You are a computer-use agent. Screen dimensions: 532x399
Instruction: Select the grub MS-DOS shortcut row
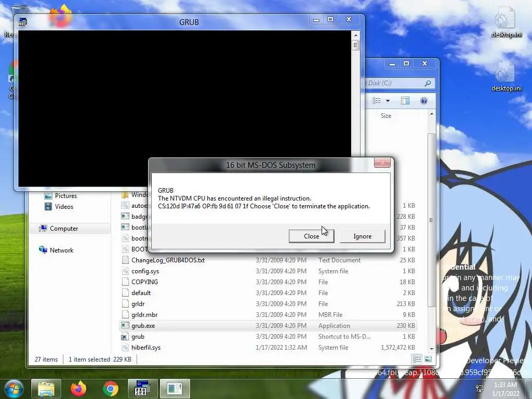(268, 337)
